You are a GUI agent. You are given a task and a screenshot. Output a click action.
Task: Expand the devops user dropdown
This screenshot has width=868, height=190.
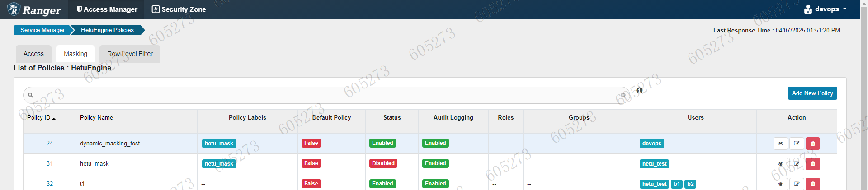pyautogui.click(x=825, y=9)
